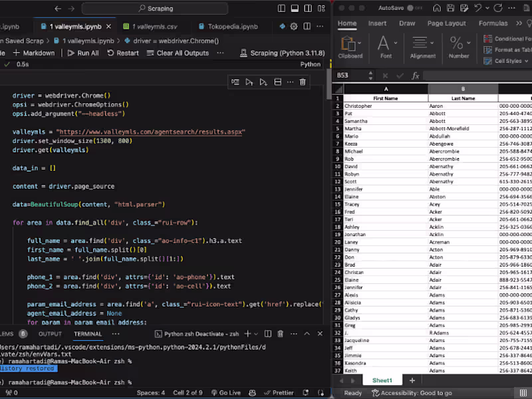The height and width of the screenshot is (399, 532).
Task: Click the Excel Save icon
Action: click(x=452, y=8)
